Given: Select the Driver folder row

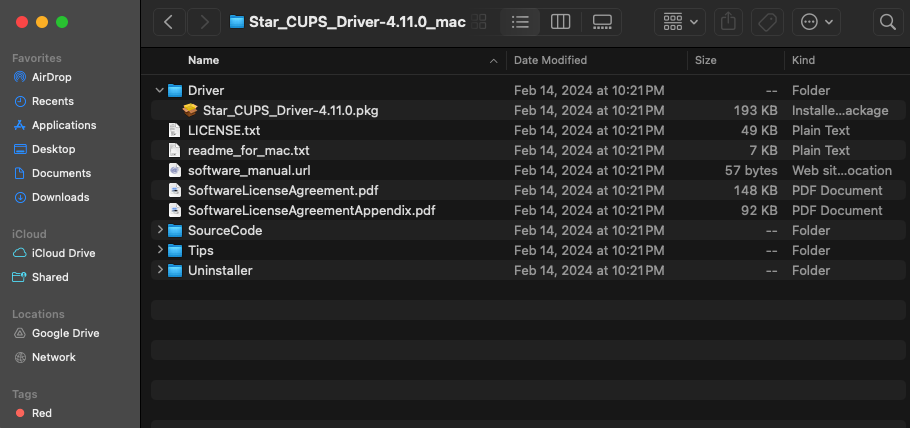Looking at the screenshot, I should (x=528, y=90).
